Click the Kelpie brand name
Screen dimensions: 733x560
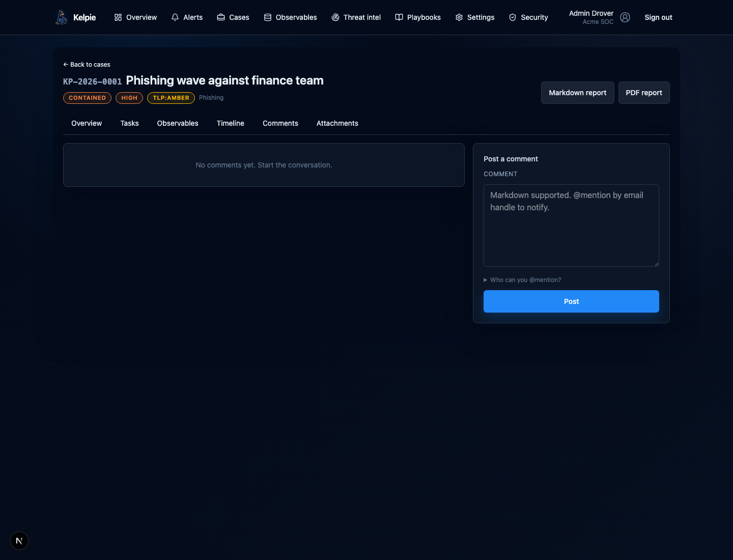pyautogui.click(x=84, y=17)
